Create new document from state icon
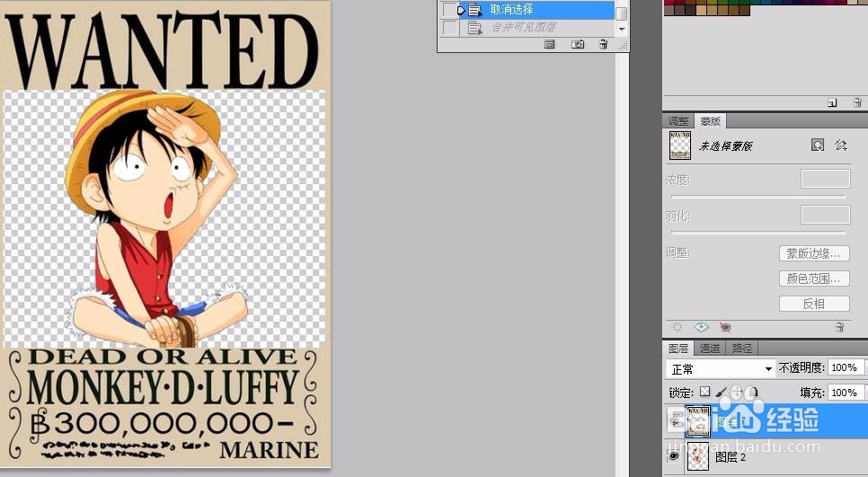 click(550, 44)
